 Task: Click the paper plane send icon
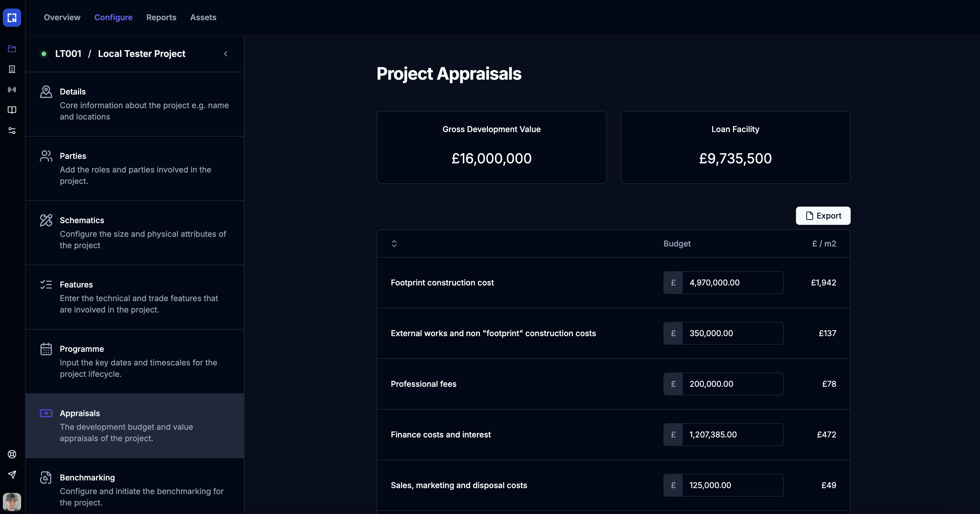pyautogui.click(x=12, y=474)
